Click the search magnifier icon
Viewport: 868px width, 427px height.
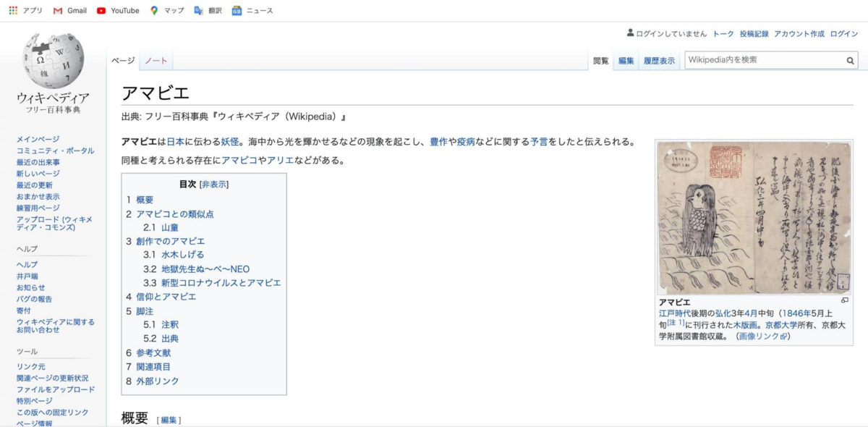[851, 61]
